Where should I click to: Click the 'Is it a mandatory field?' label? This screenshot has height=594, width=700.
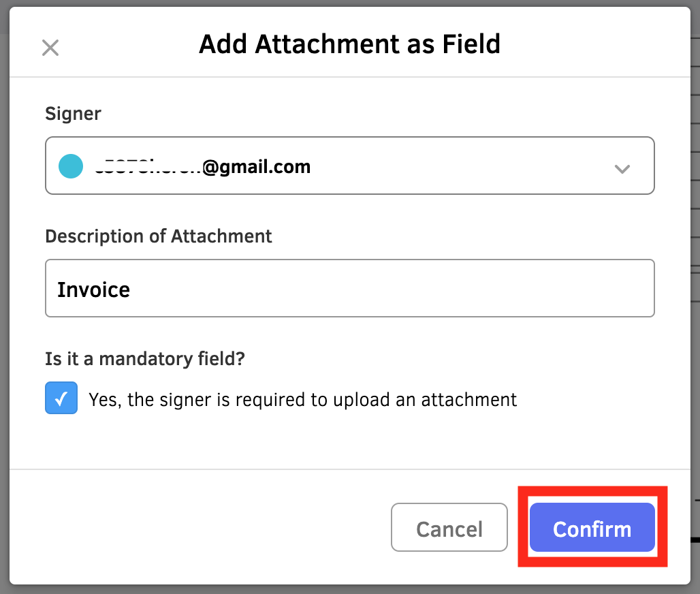pos(145,359)
